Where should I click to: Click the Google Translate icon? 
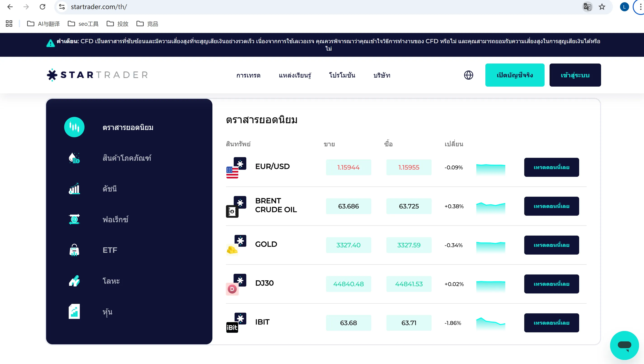tap(587, 7)
